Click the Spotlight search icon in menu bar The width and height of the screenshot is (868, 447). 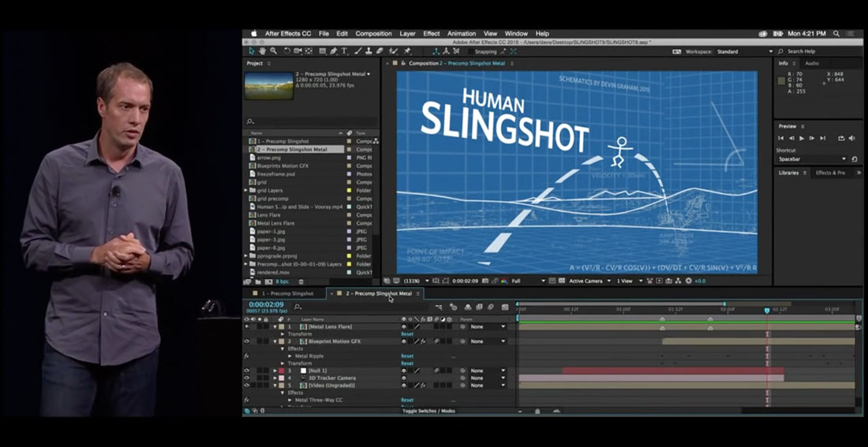836,34
